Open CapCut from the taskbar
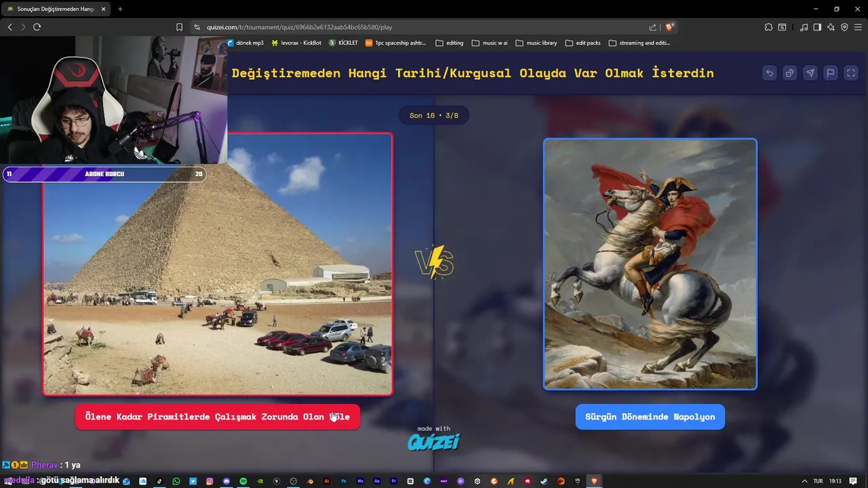The height and width of the screenshot is (488, 868). pyautogui.click(x=410, y=481)
